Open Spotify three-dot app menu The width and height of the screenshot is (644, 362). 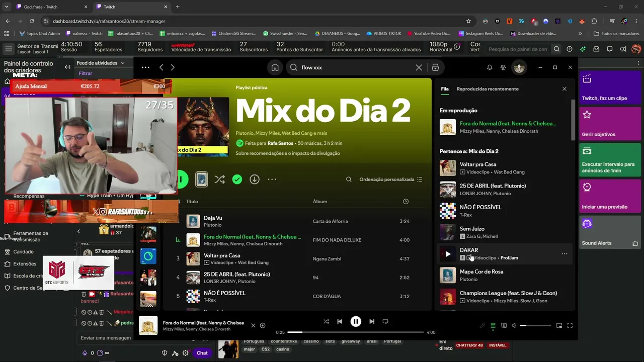(x=145, y=67)
